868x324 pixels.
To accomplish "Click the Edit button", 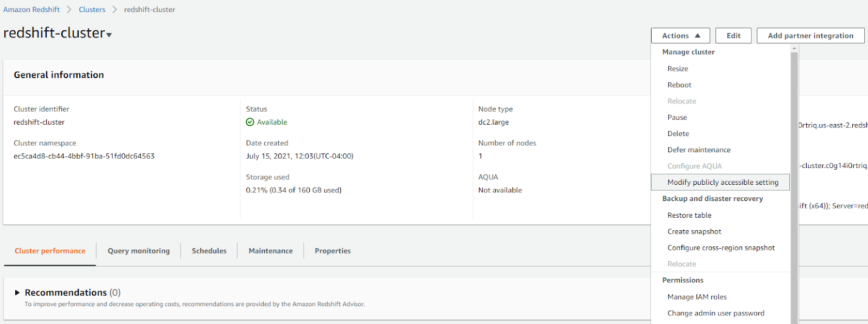I will click(x=733, y=36).
